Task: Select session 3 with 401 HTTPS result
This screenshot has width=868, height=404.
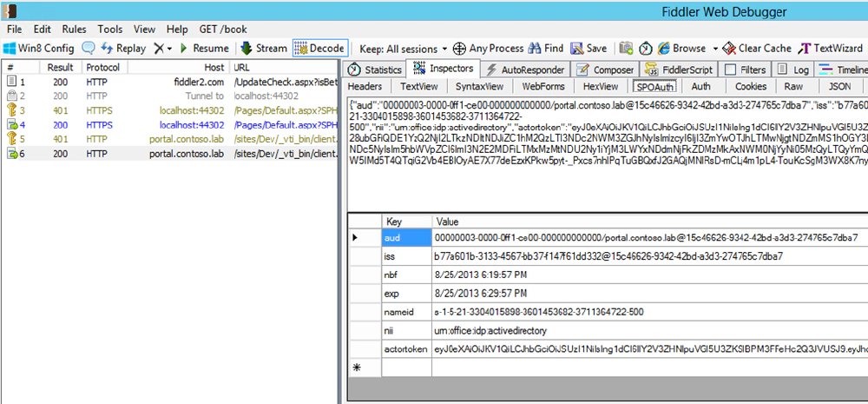Action: pos(169,111)
